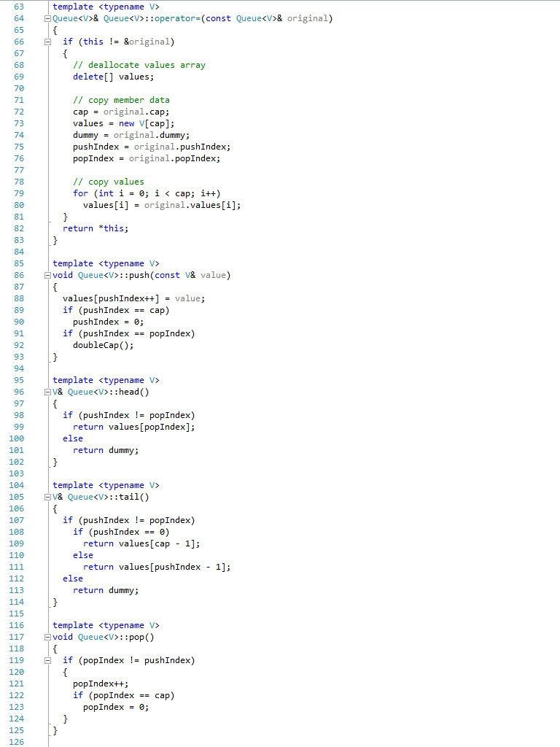The image size is (560, 747).
Task: Click 'if (pushIndex != popIndex)' on line 98
Action: pos(128,415)
